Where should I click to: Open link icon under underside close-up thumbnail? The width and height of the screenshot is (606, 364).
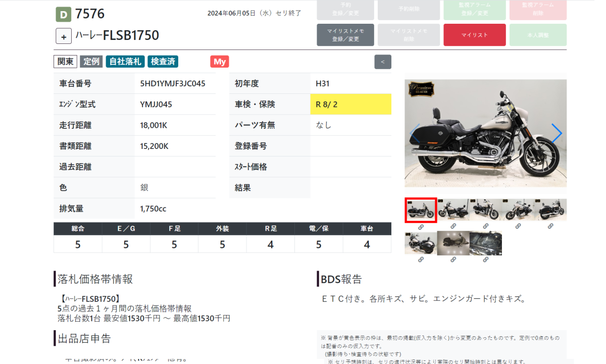pos(485,259)
